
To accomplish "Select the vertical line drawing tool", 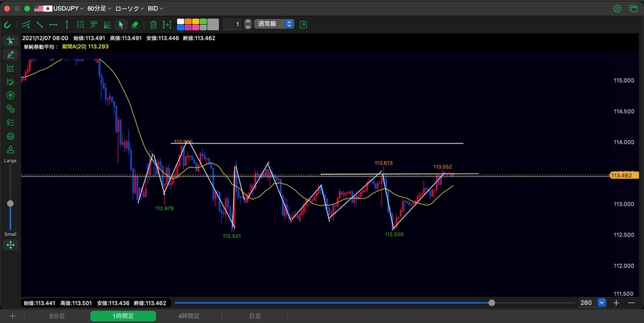I will point(67,24).
